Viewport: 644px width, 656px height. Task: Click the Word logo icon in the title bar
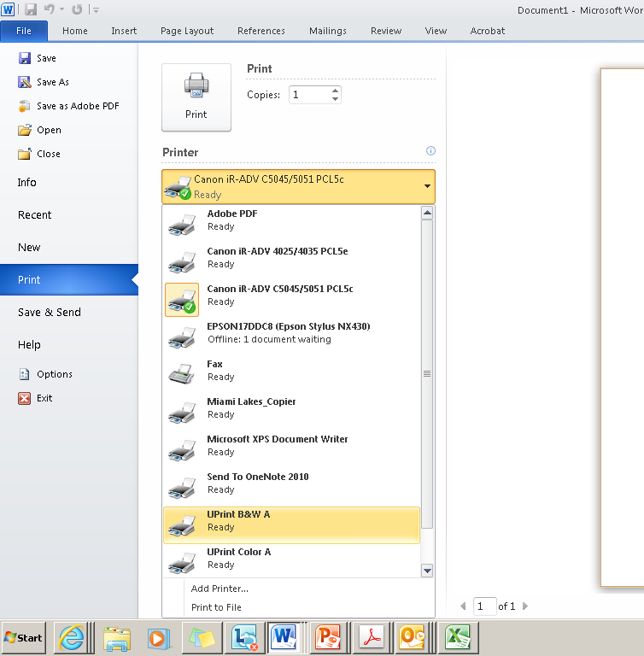pyautogui.click(x=8, y=9)
